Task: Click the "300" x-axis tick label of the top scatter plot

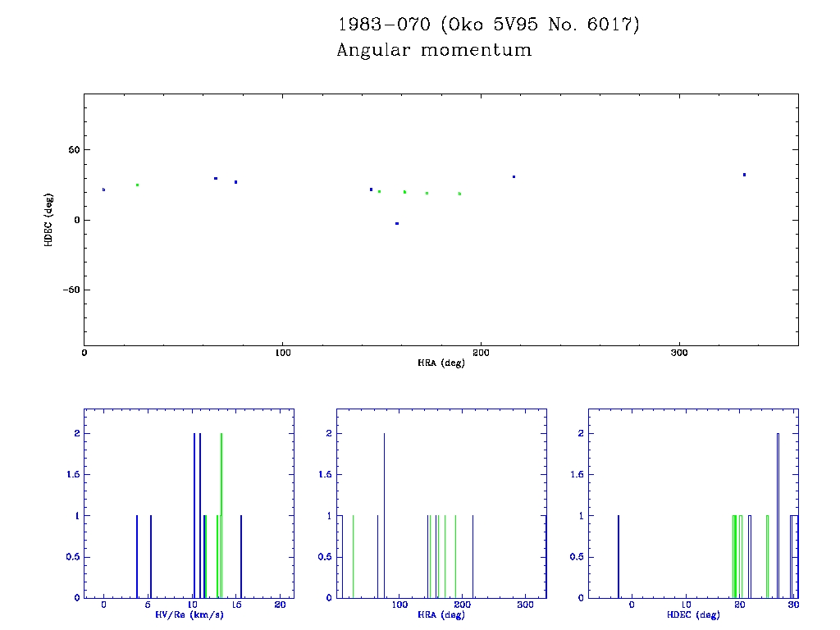Action: (679, 353)
